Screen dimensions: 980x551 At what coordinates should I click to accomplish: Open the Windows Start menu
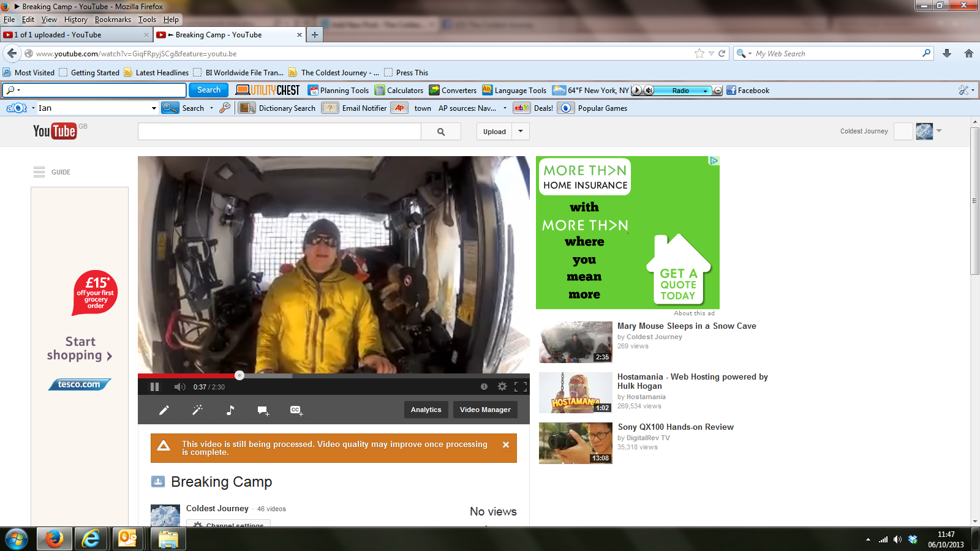[17, 539]
